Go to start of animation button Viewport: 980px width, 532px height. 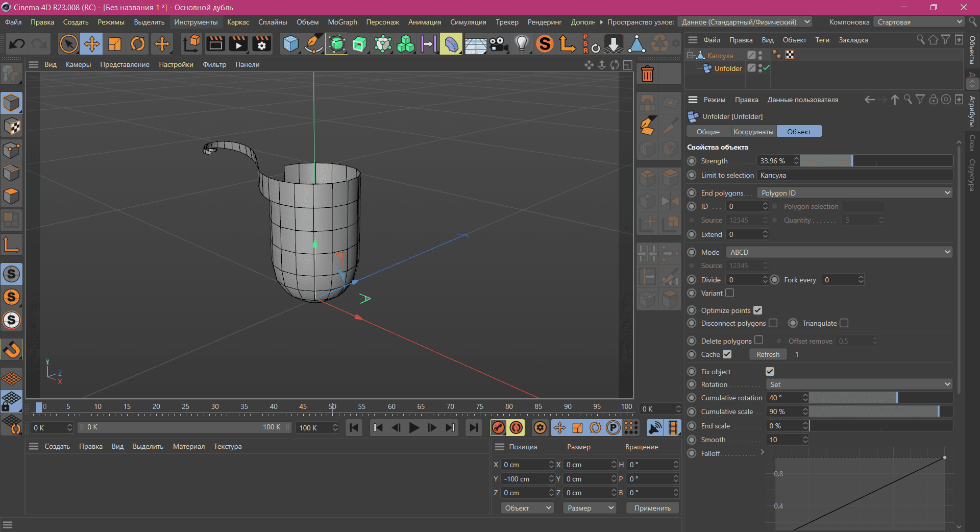click(354, 428)
